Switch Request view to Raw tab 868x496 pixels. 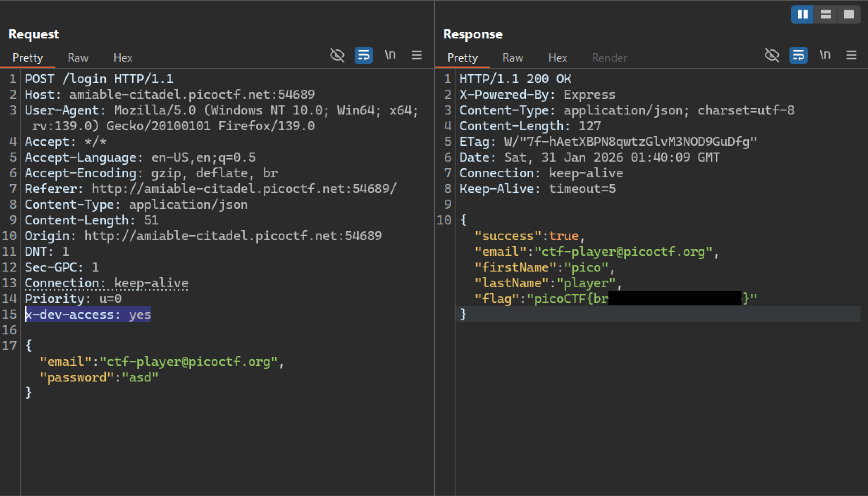pos(78,58)
